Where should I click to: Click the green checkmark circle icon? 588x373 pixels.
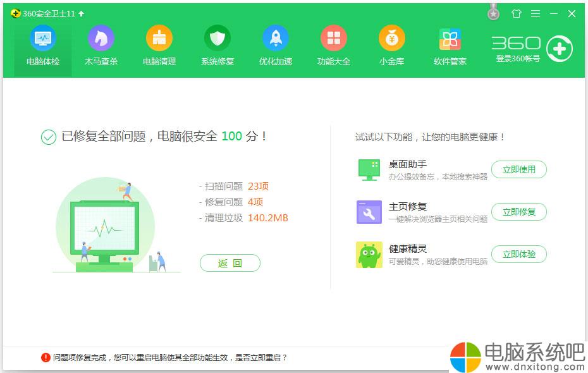(x=49, y=137)
